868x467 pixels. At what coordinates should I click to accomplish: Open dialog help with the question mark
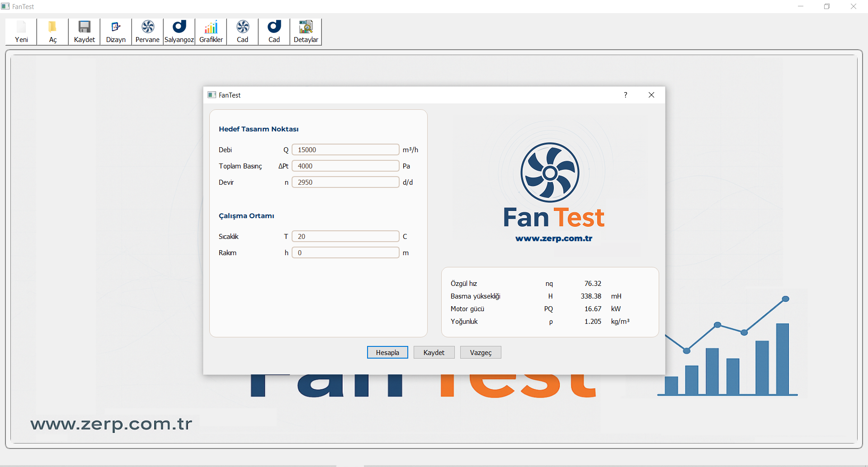point(626,95)
